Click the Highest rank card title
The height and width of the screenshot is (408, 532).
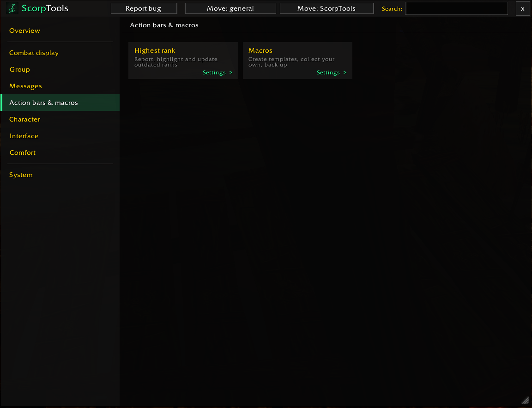coord(155,50)
